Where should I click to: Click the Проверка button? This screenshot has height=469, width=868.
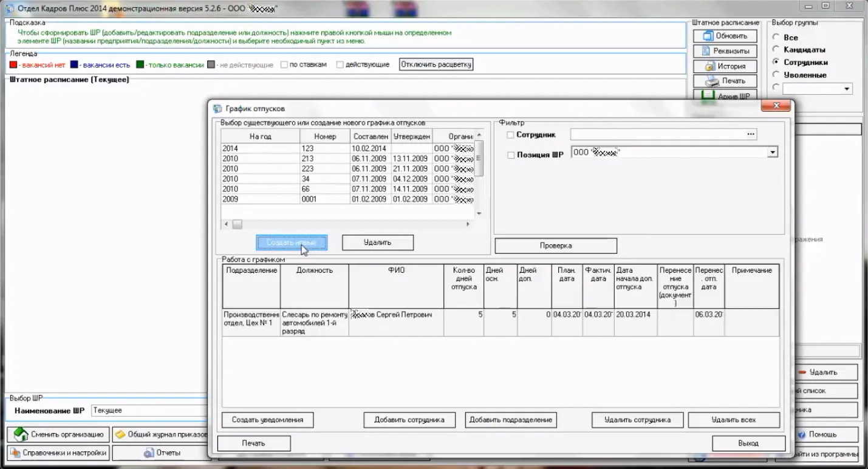coord(556,245)
